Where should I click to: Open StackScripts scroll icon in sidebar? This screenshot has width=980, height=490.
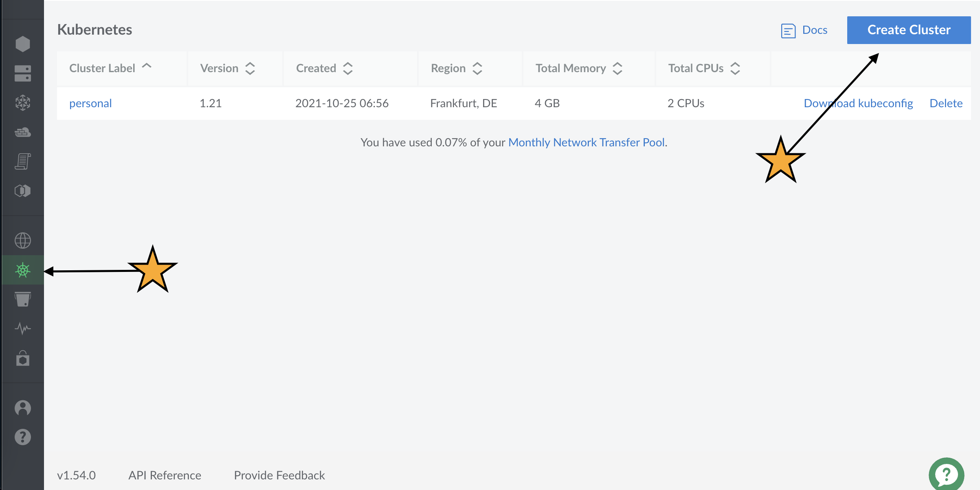pyautogui.click(x=23, y=161)
